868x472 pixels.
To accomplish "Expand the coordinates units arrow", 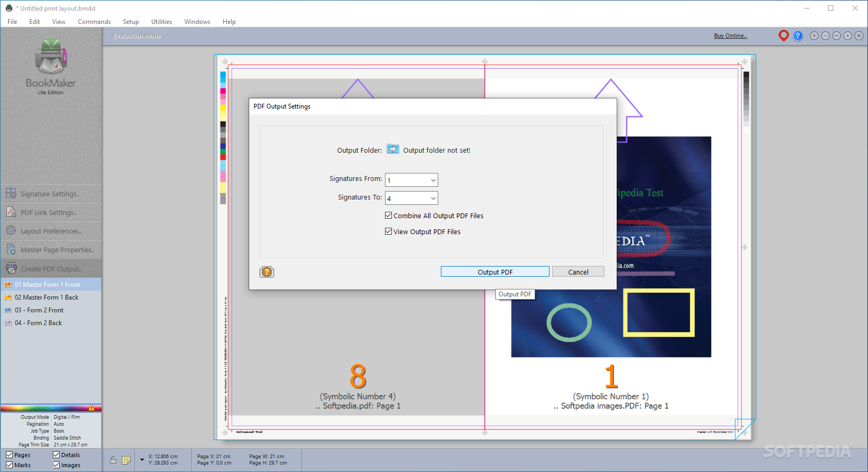I will click(x=142, y=459).
